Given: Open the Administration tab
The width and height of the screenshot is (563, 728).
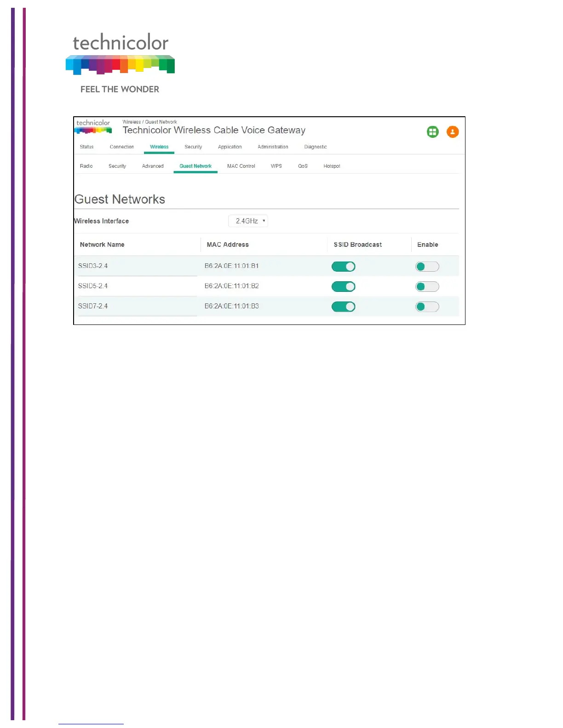Looking at the screenshot, I should coord(273,147).
